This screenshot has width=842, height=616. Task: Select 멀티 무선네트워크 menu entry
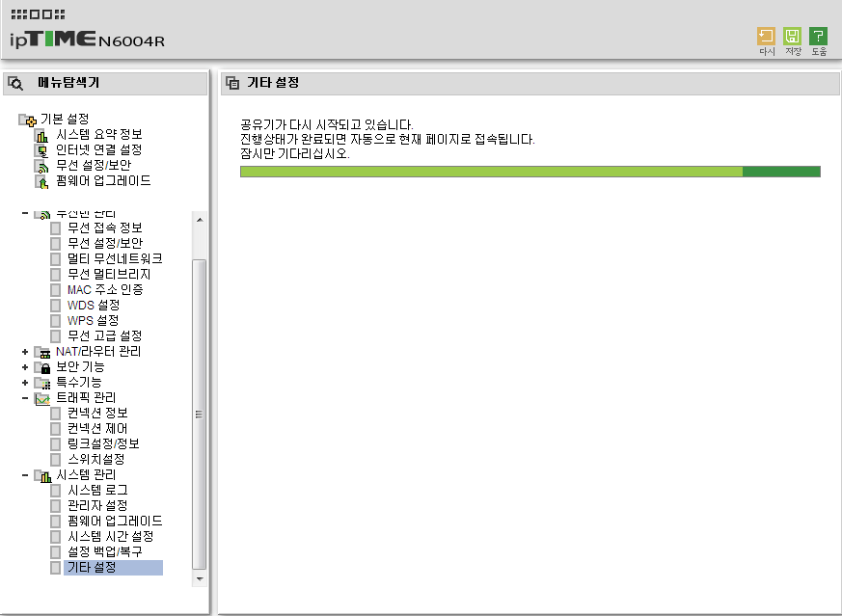tap(115, 259)
